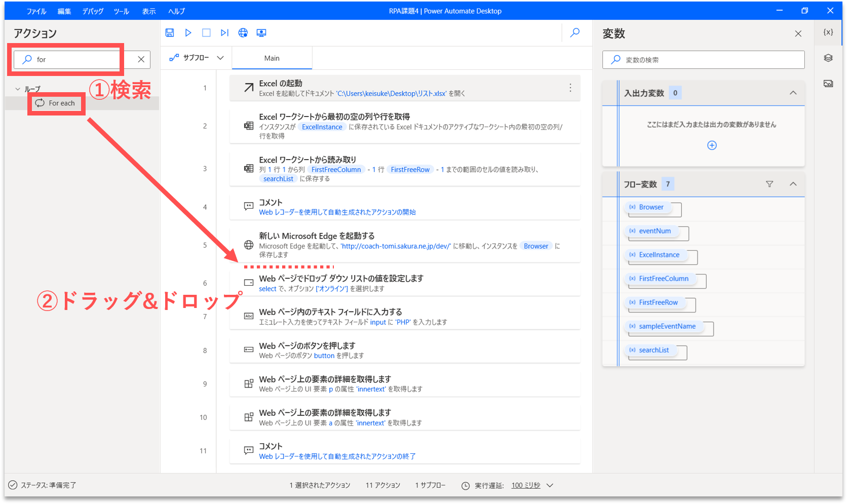This screenshot has height=504, width=847.
Task: Collapse the Flow variables section
Action: pyautogui.click(x=793, y=184)
